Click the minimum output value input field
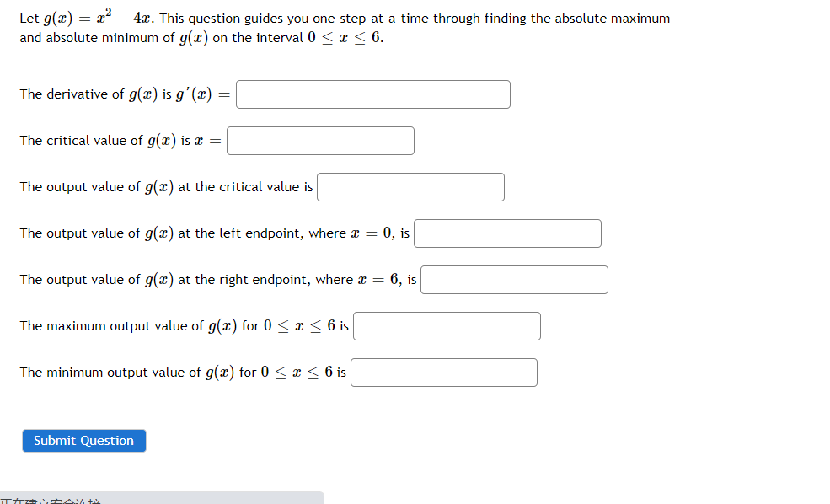This screenshot has width=830, height=504. click(444, 373)
